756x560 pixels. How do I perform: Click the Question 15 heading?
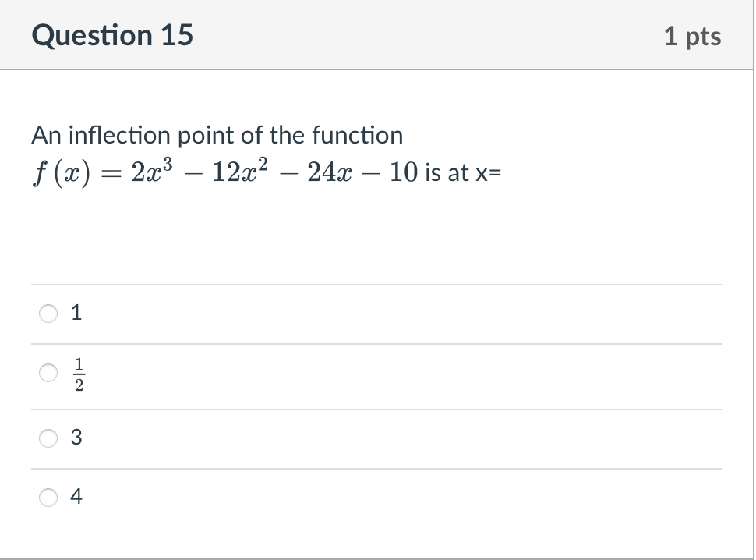point(113,35)
